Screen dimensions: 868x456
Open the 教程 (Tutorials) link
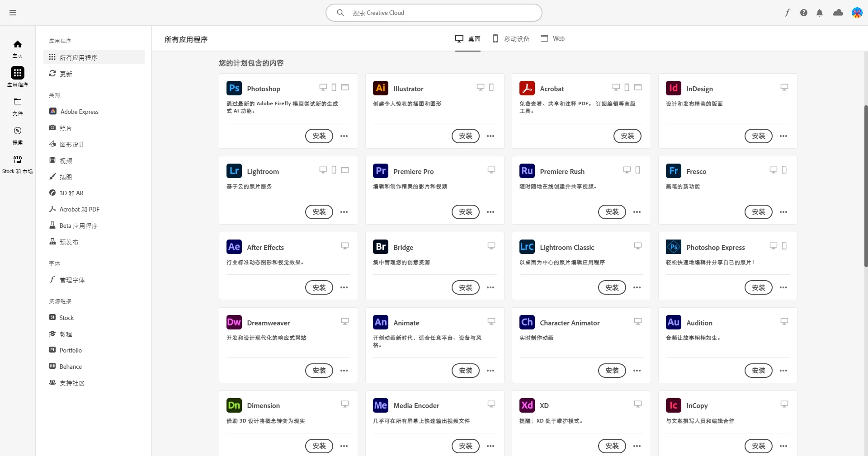(94, 334)
